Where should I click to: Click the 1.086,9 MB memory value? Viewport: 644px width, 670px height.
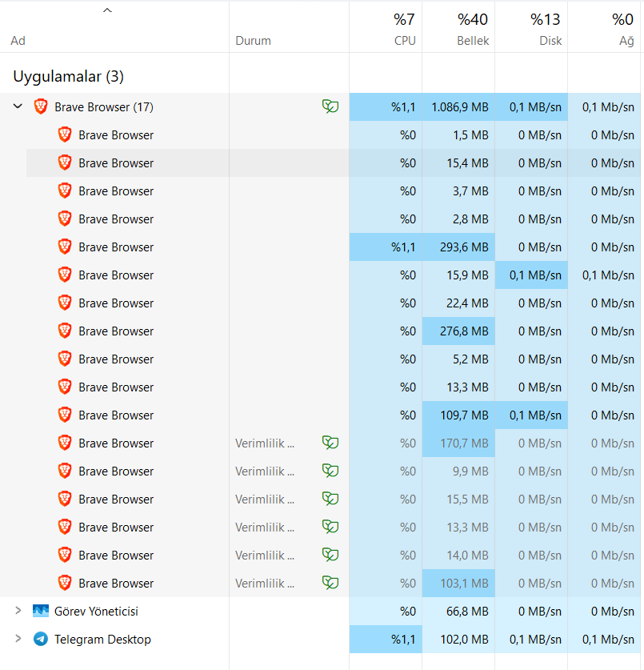[460, 106]
